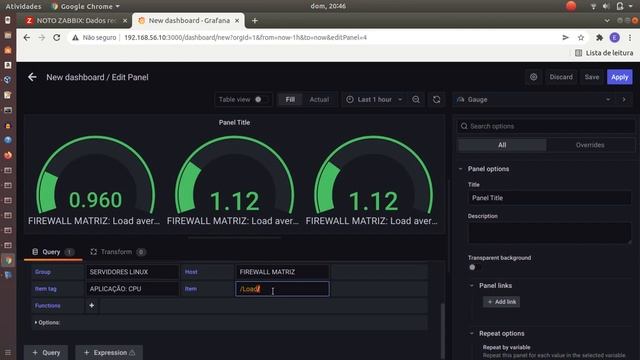
Task: Click the not secure warning icon
Action: pyautogui.click(x=75, y=38)
